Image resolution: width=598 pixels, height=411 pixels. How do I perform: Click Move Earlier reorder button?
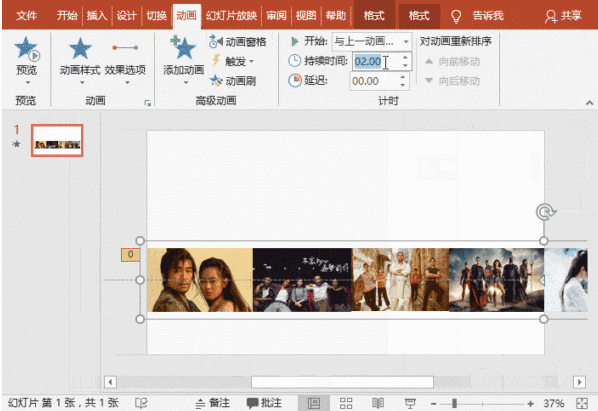452,61
